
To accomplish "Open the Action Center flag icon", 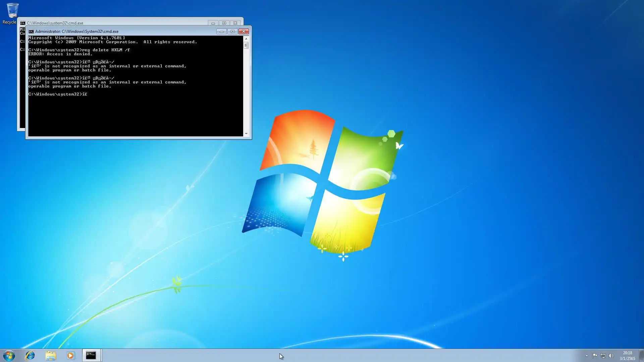I will click(x=595, y=356).
